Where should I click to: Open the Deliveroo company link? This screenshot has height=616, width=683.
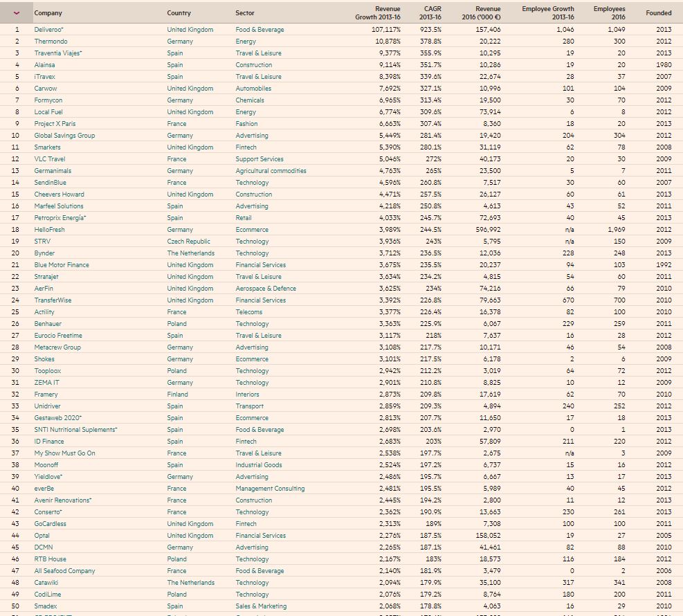pos(49,30)
